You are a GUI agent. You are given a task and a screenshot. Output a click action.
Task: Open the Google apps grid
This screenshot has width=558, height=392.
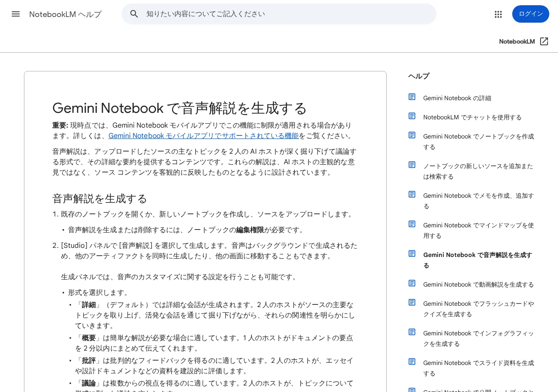[x=498, y=14]
